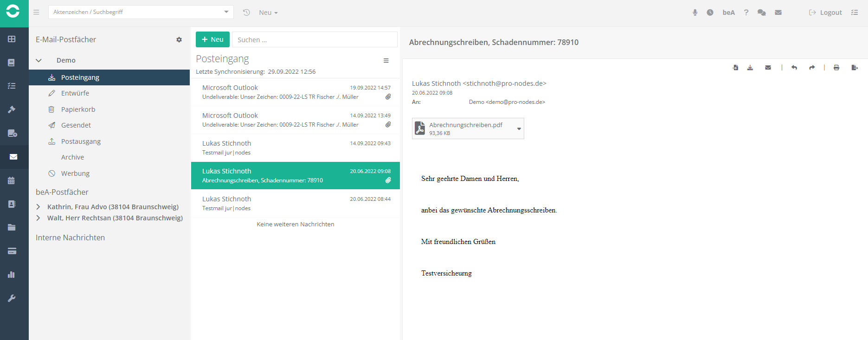This screenshot has height=340, width=868.
Task: Open the case files book icon in sidebar
Action: click(12, 63)
